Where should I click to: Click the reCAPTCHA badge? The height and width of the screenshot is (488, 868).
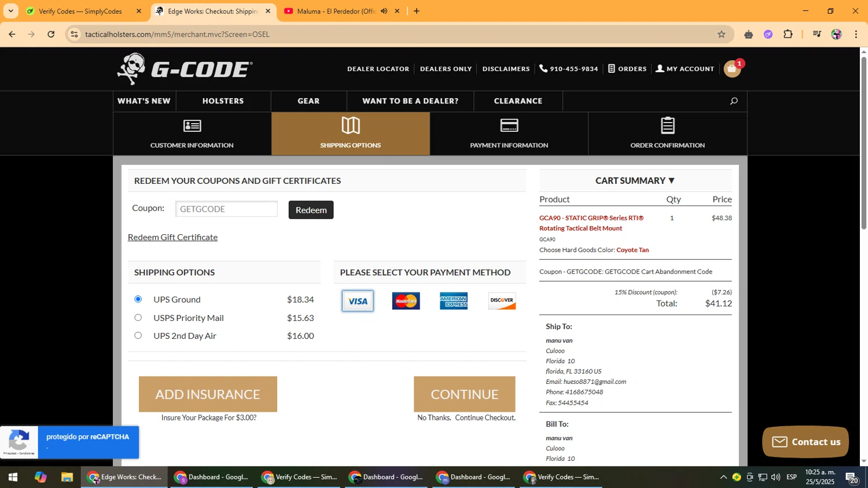point(69,442)
